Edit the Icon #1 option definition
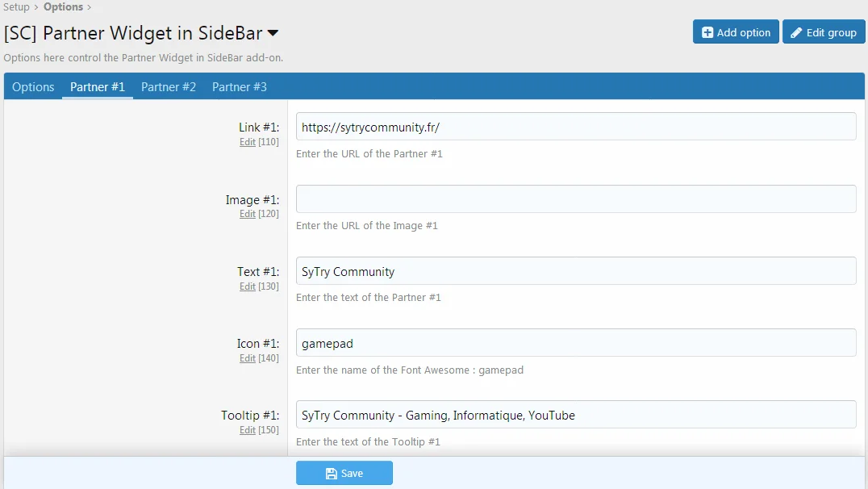Viewport: 868px width, 489px height. tap(247, 357)
